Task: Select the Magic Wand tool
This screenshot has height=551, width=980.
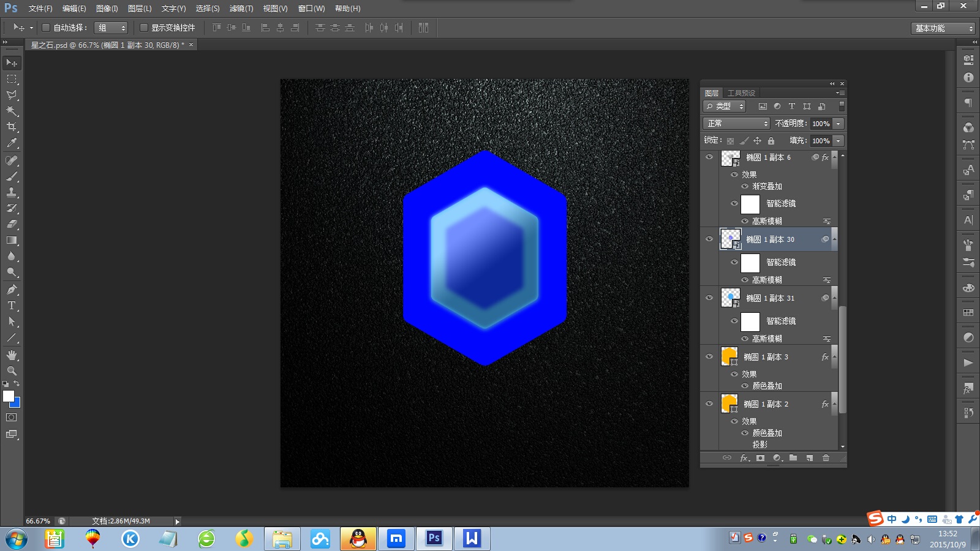Action: coord(12,111)
